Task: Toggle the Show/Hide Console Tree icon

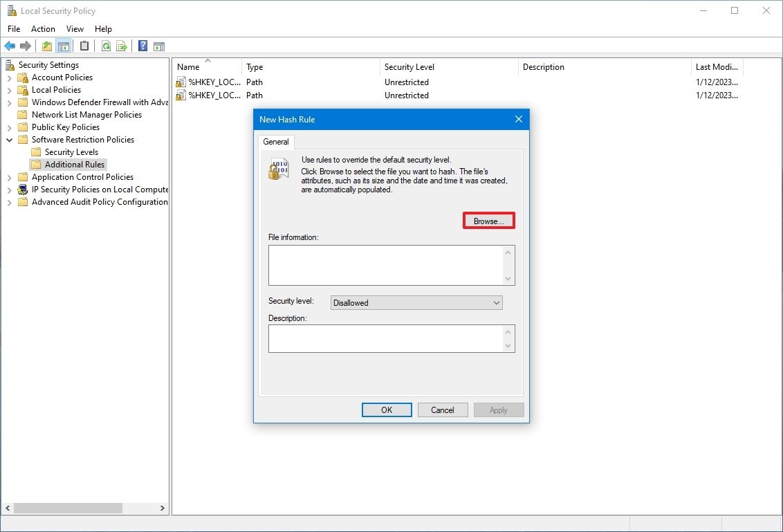Action: pos(64,46)
